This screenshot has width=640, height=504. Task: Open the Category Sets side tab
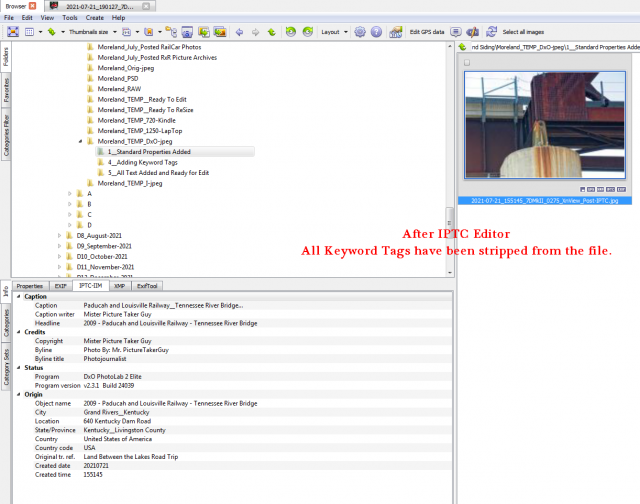pos(6,367)
